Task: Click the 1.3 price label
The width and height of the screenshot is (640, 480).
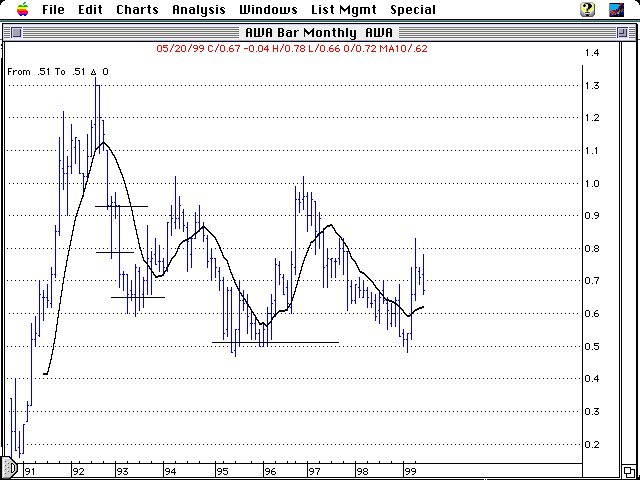Action: (x=592, y=86)
